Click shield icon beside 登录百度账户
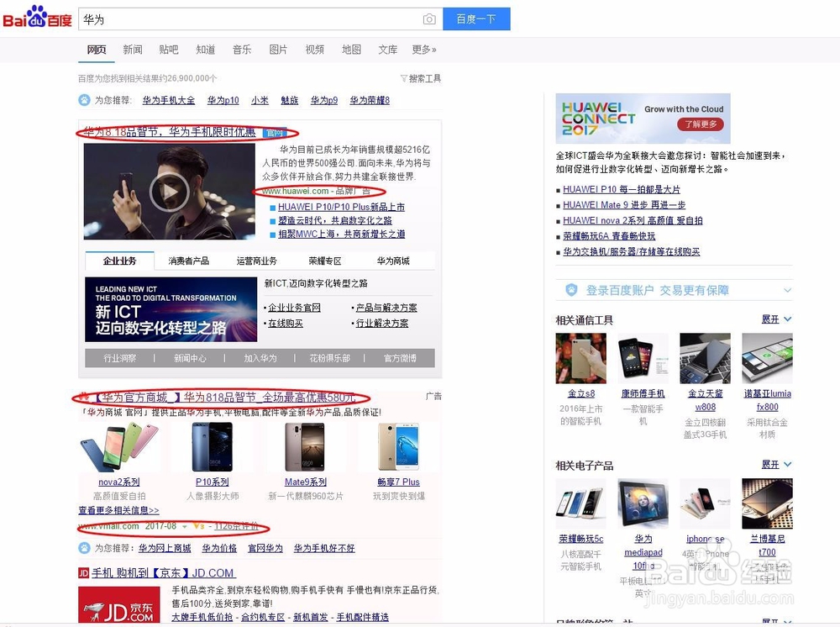Screen dimensions: 840x627 tap(571, 290)
